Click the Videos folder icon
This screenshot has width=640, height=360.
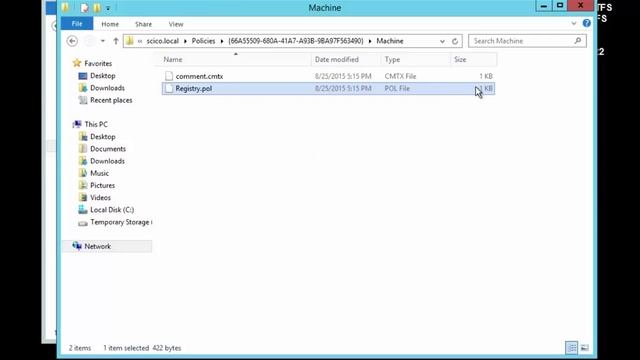[83, 198]
